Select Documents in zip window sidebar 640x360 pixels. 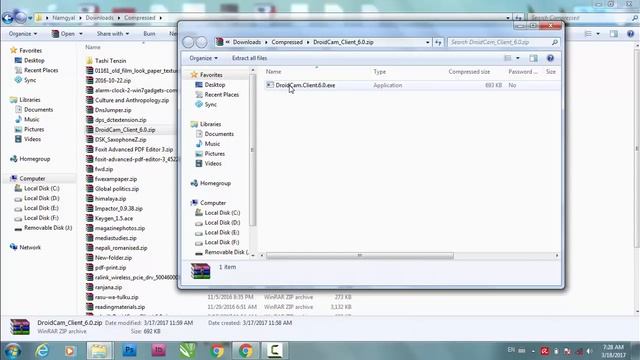point(219,134)
